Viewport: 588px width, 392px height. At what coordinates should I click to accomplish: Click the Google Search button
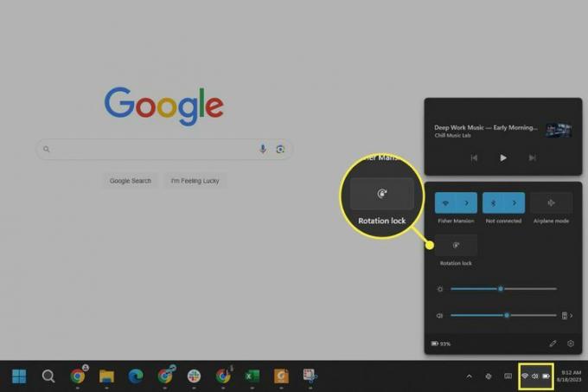131,181
